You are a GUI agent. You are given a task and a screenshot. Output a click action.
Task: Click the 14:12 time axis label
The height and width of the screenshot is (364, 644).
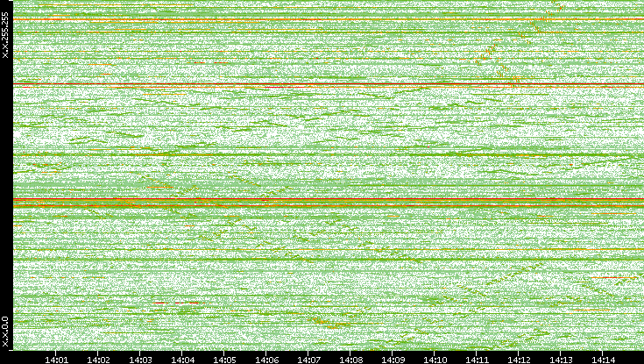coord(519,360)
